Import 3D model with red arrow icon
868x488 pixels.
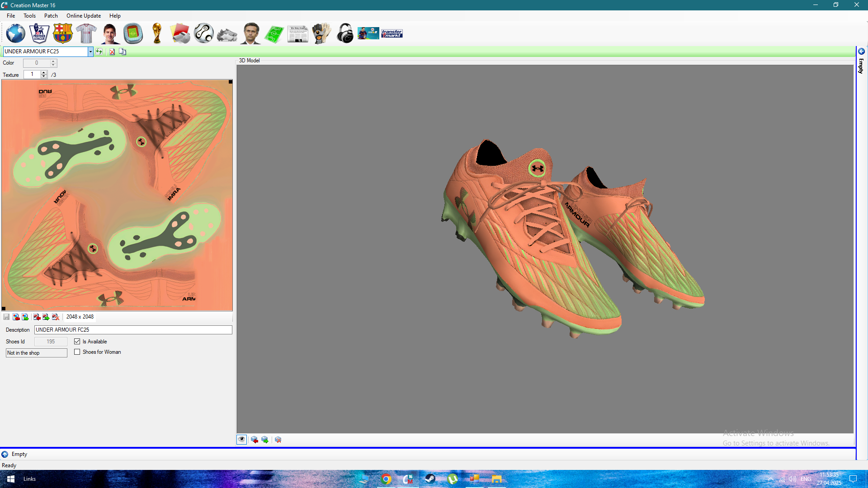coord(255,440)
